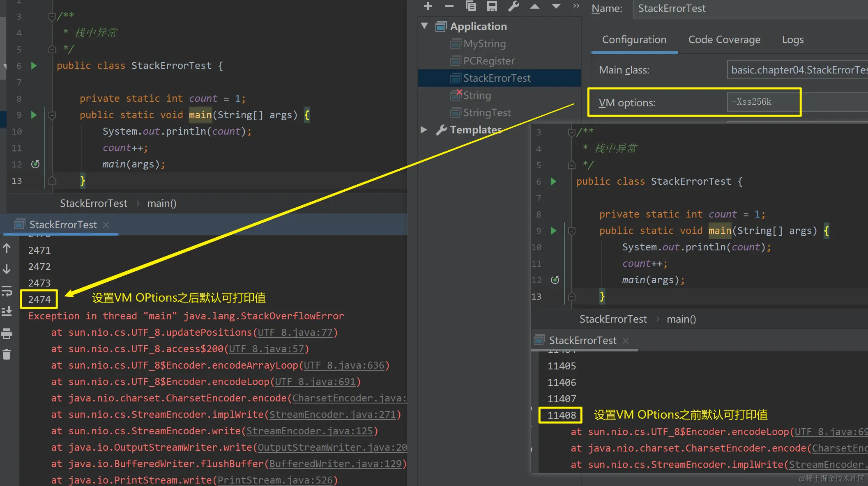Image resolution: width=868 pixels, height=486 pixels.
Task: Open the Logs tab
Action: pos(792,40)
